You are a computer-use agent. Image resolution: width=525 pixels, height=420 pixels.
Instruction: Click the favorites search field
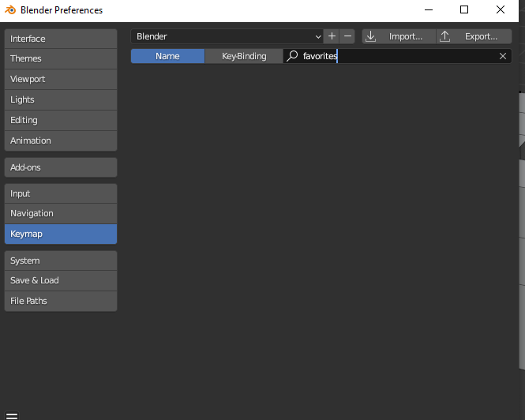tap(397, 56)
